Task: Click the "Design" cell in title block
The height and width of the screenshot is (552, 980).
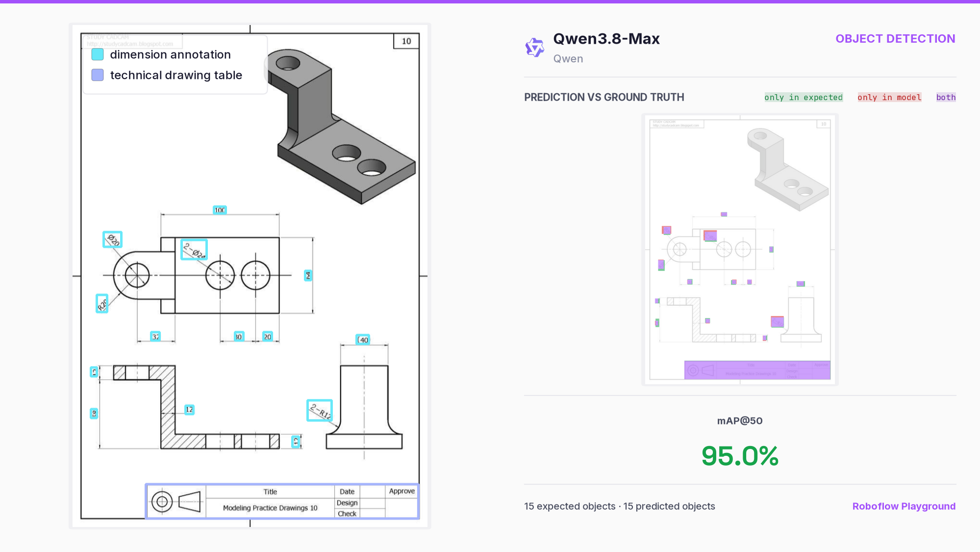Action: (x=347, y=503)
